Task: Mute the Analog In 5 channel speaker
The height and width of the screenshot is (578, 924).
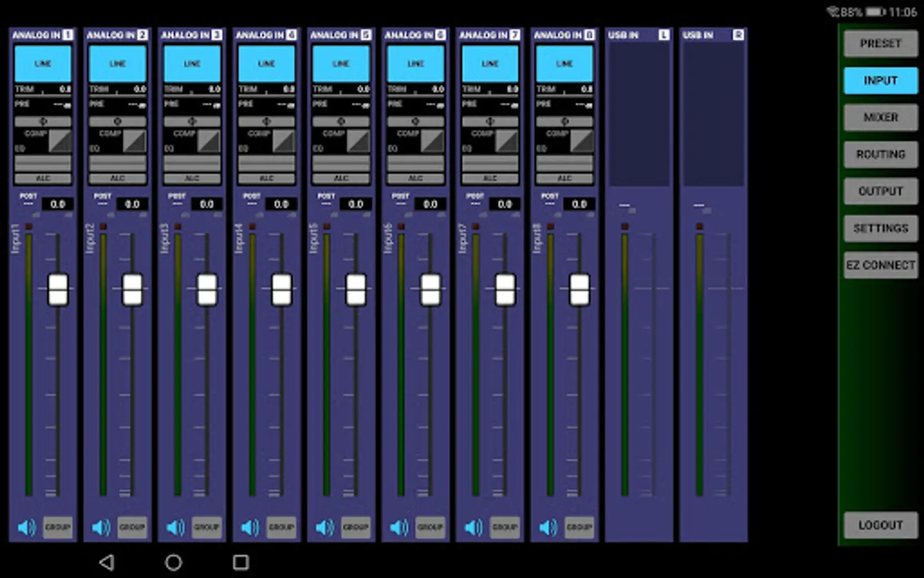Action: tap(325, 527)
